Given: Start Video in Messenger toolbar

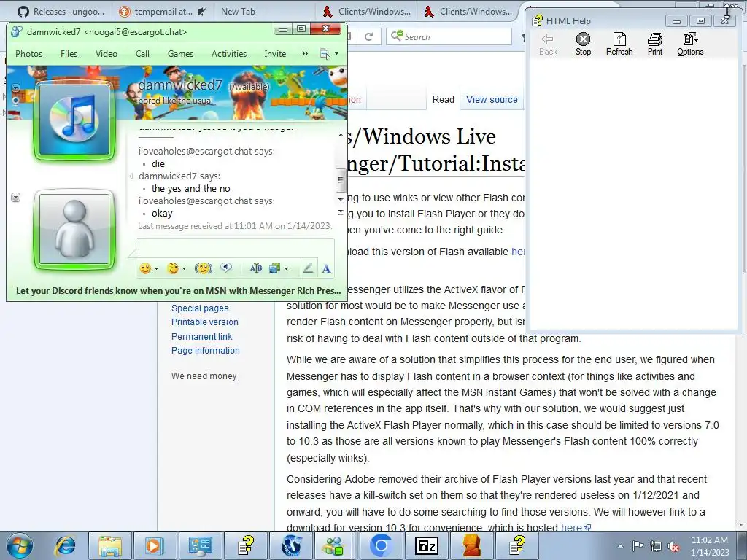Looking at the screenshot, I should [107, 54].
